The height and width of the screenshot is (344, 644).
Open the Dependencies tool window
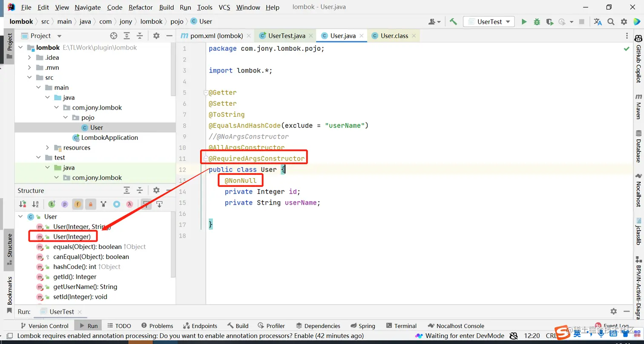click(318, 326)
